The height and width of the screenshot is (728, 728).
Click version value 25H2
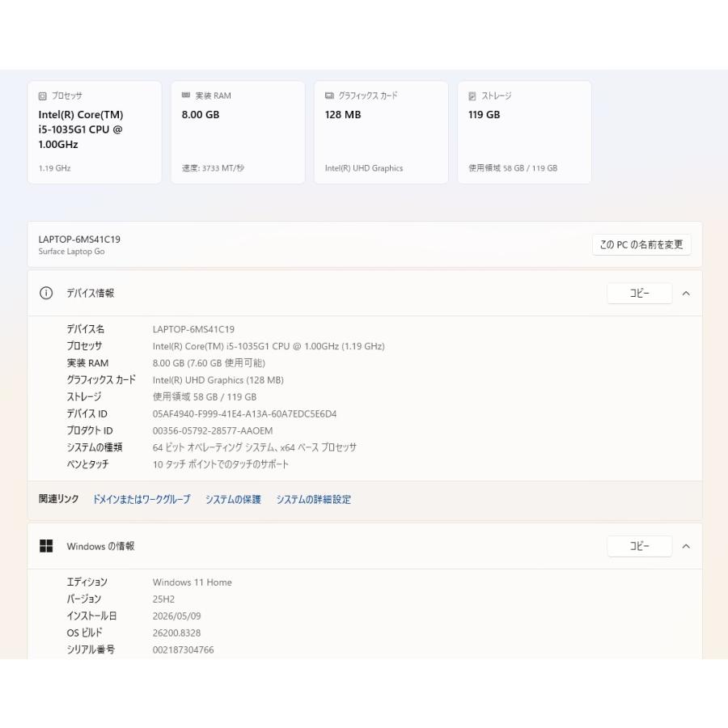point(163,599)
